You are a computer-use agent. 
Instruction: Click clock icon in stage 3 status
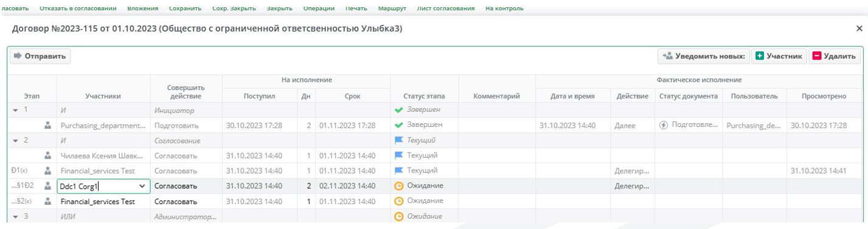pos(399,217)
